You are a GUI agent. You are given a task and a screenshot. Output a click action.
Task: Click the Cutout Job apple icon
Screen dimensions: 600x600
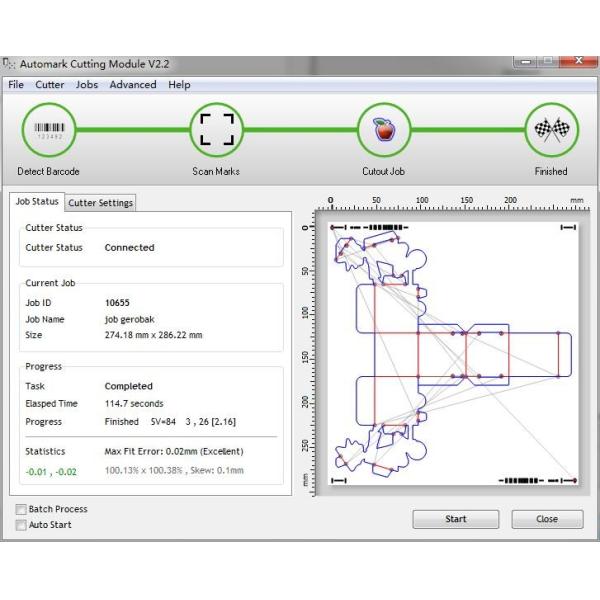(383, 130)
